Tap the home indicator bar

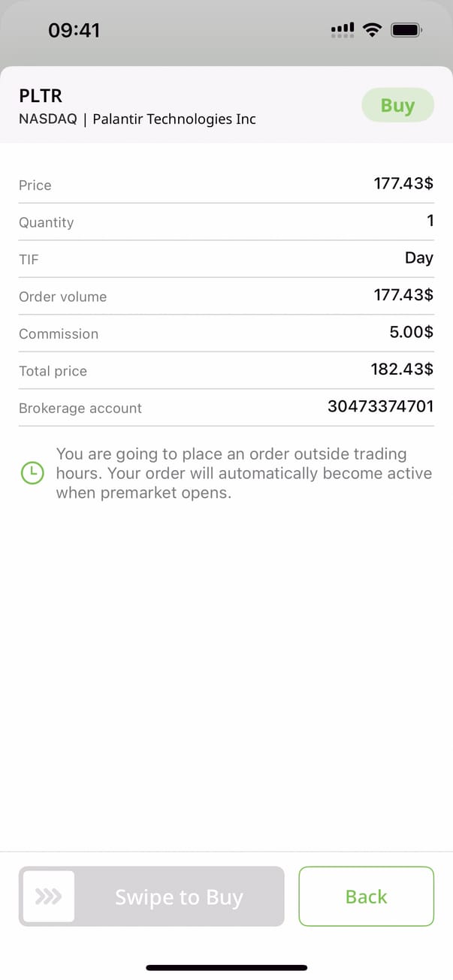coord(226,967)
